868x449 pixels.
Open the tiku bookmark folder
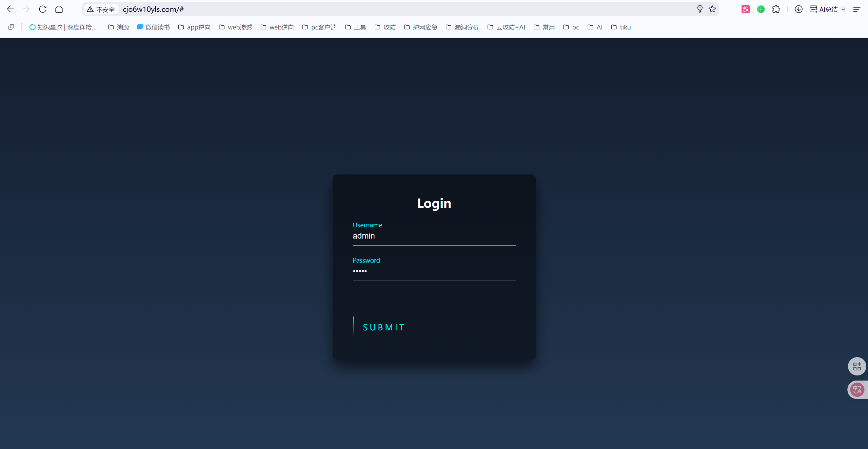tap(621, 27)
